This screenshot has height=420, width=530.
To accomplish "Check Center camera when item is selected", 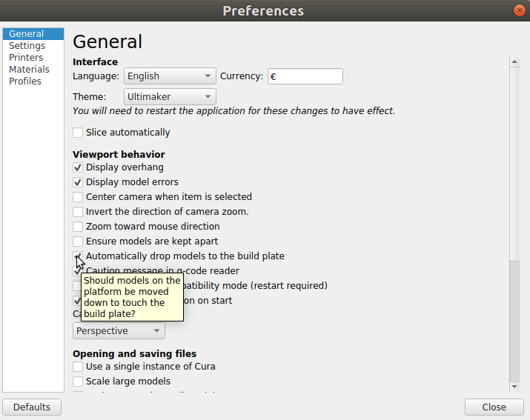I will 78,197.
